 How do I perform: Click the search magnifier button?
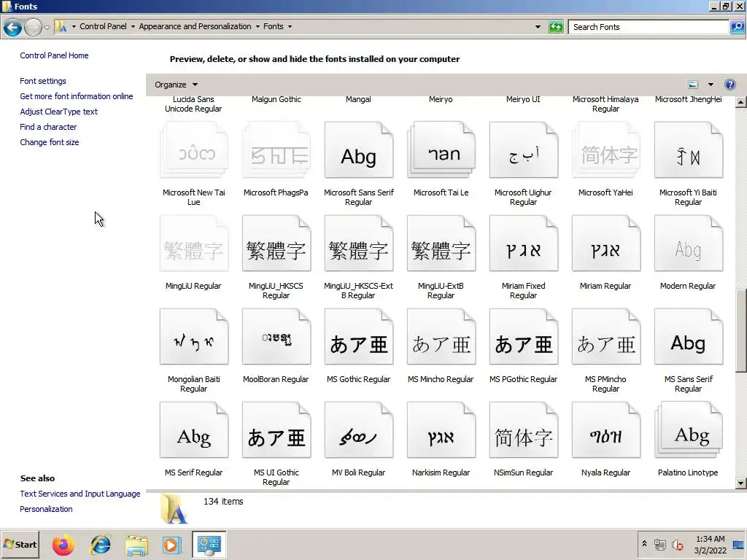pos(737,27)
